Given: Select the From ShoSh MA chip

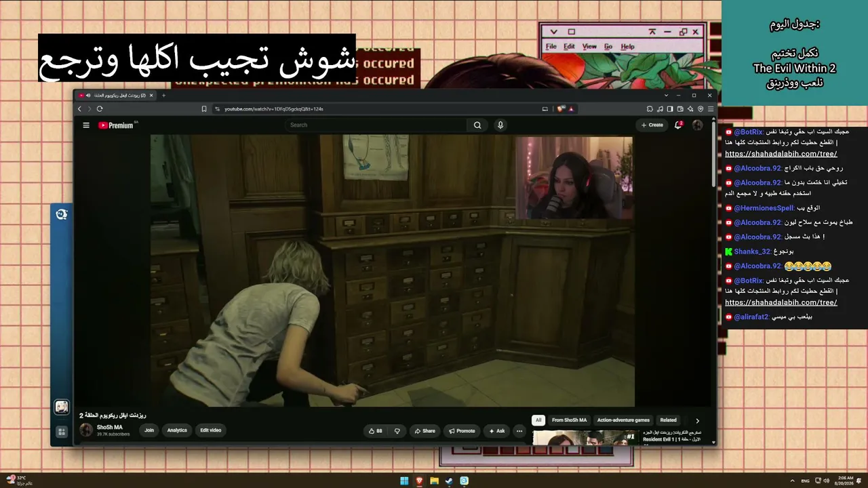Looking at the screenshot, I should coord(569,420).
